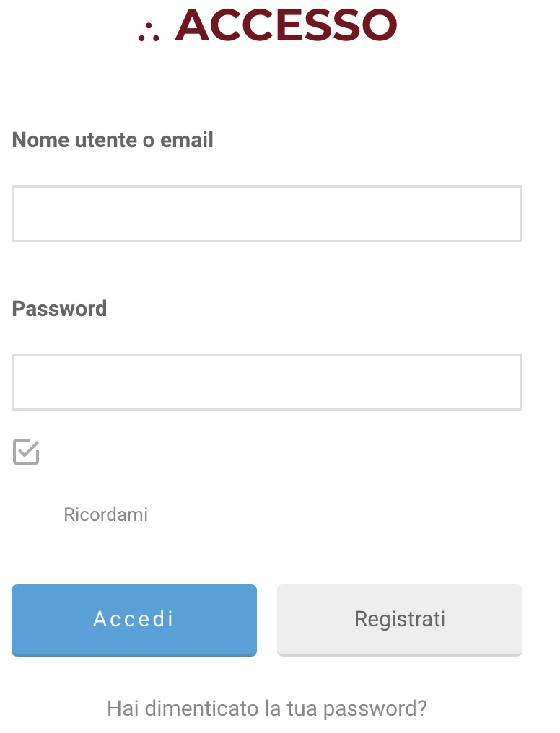Click the Password input box
560x733 pixels.
pos(266,382)
